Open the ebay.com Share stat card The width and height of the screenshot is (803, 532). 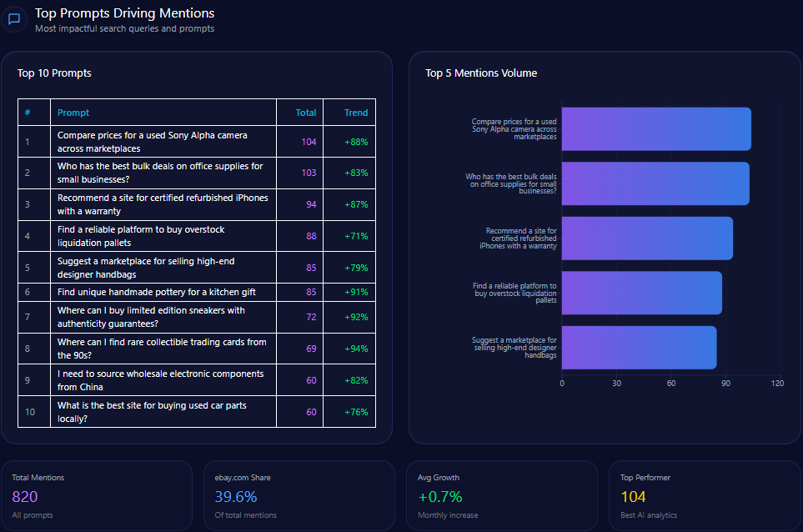pyautogui.click(x=299, y=495)
